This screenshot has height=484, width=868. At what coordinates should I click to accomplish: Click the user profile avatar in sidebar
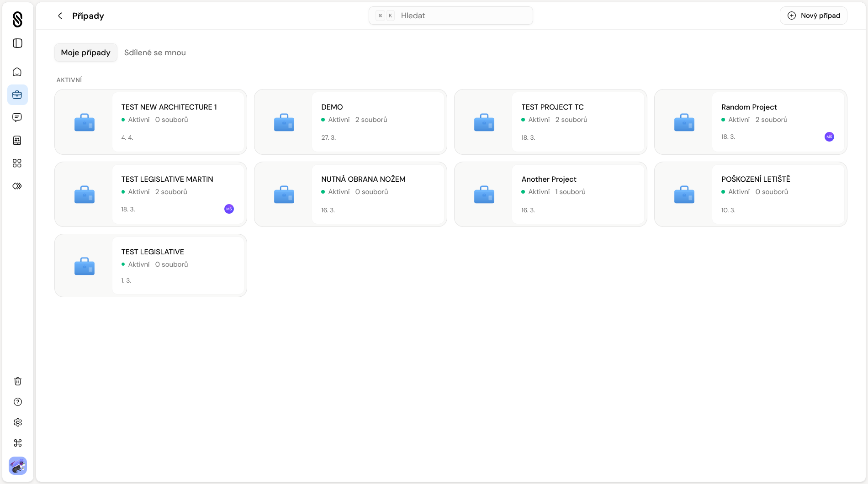click(x=17, y=466)
